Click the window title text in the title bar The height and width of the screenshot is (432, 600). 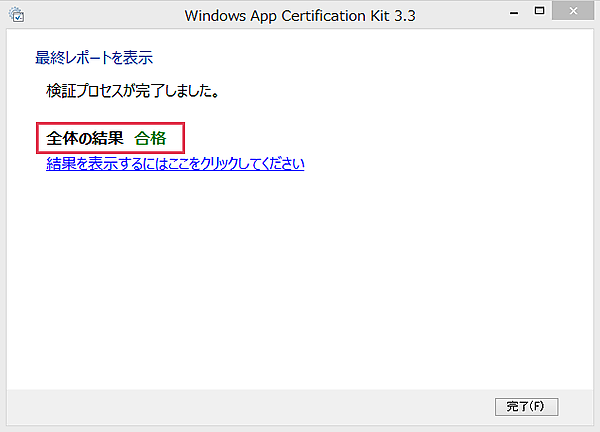pos(298,16)
